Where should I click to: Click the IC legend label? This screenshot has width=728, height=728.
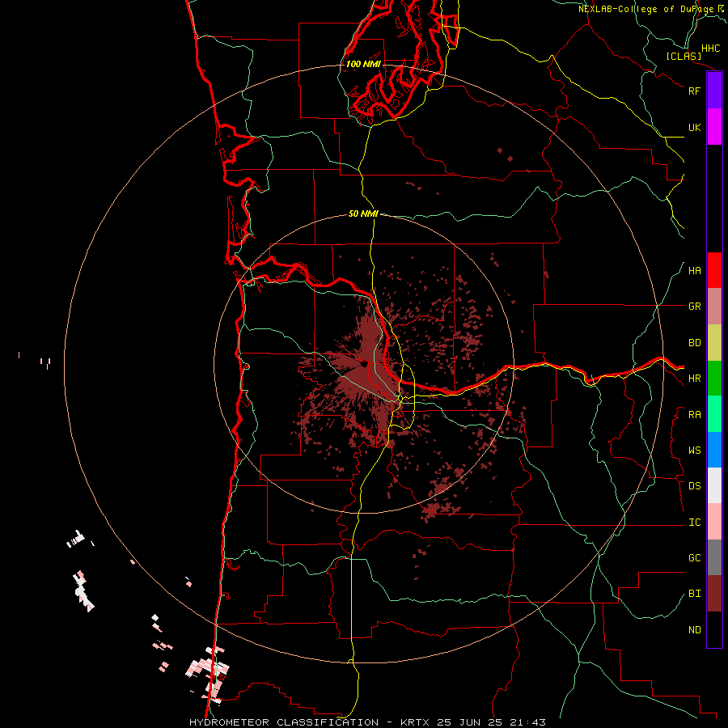(694, 523)
